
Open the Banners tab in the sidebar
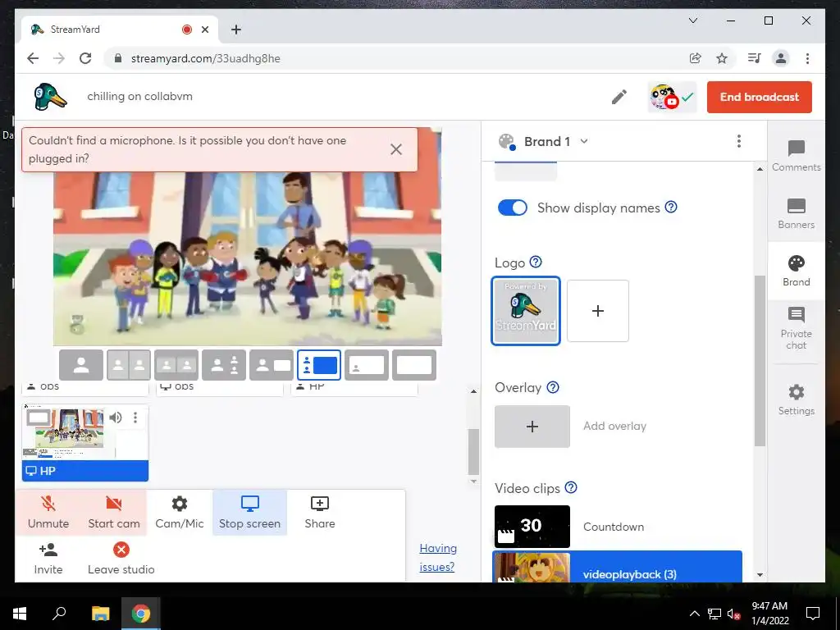pos(796,213)
